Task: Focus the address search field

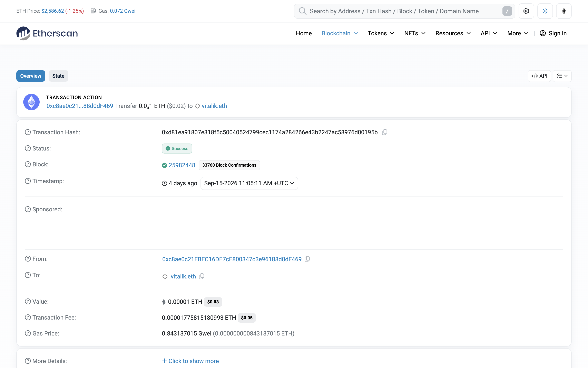Action: point(404,11)
